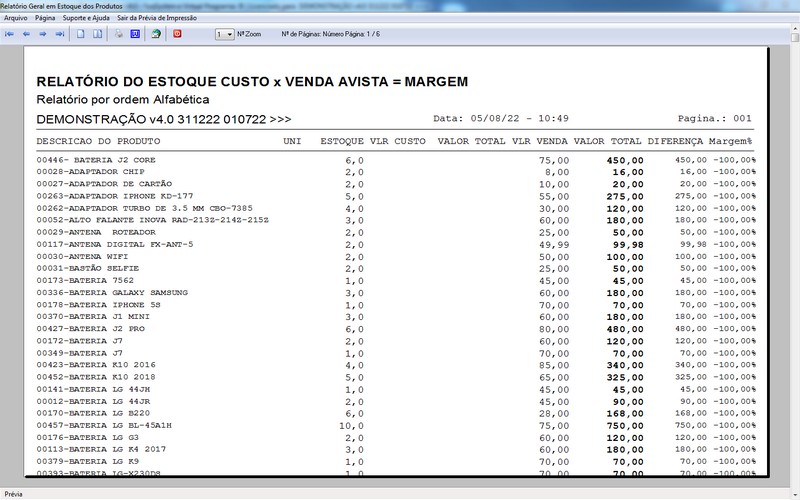Viewport: 800px width, 500px height.
Task: Click the 'Pagina.: 001' label
Action: pos(714,118)
